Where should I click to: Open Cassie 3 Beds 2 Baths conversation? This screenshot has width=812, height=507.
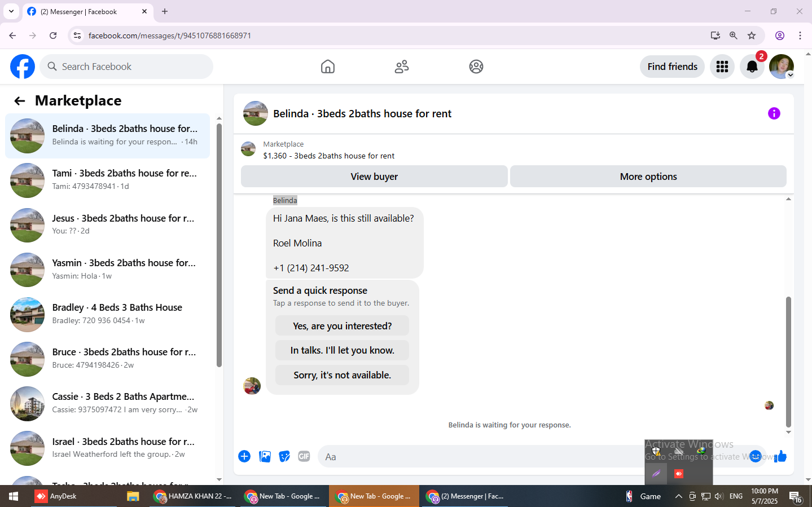click(107, 403)
